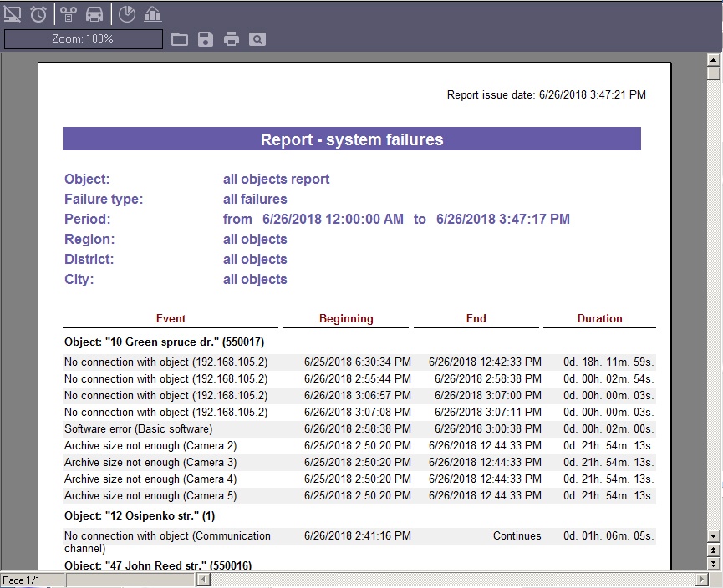The width and height of the screenshot is (723, 588).
Task: Open the Zoom: 100% selector
Action: [x=84, y=39]
